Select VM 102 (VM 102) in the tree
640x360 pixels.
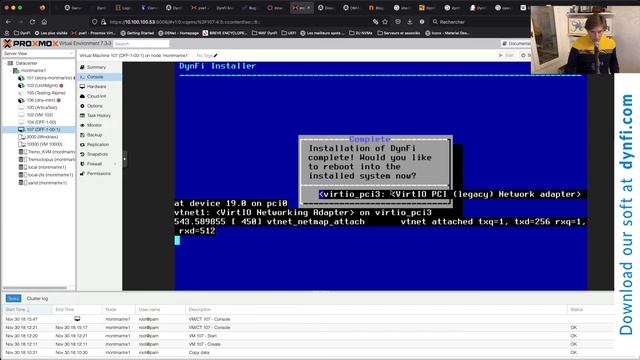click(40, 115)
